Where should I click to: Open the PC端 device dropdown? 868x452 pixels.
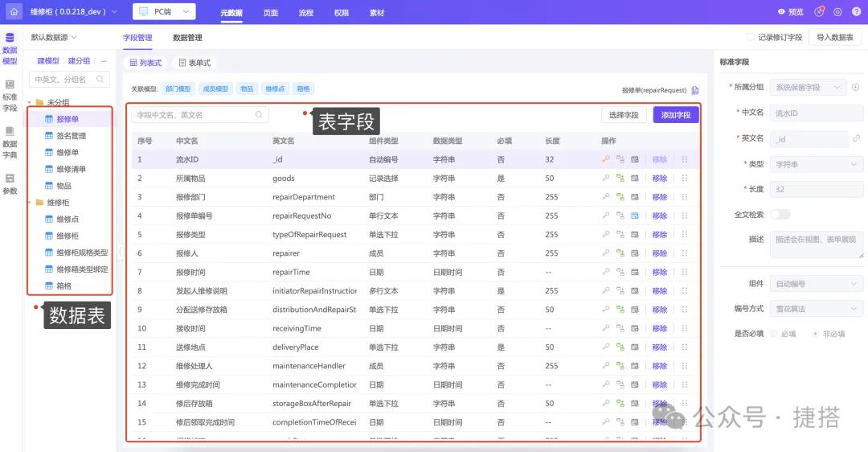point(163,12)
